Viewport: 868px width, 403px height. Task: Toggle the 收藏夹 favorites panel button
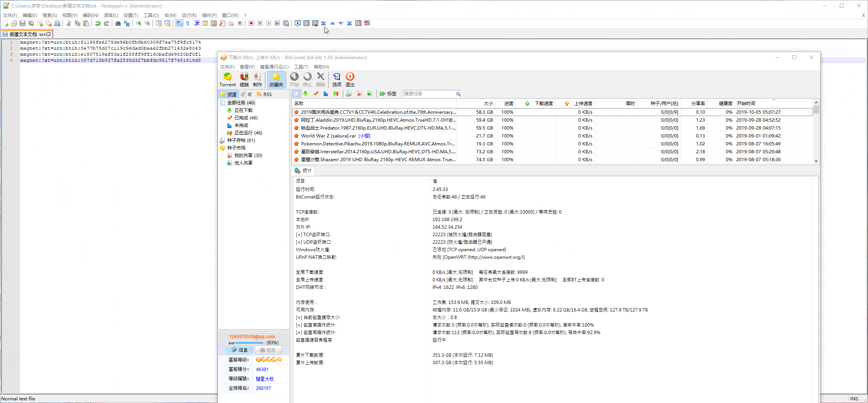click(276, 79)
